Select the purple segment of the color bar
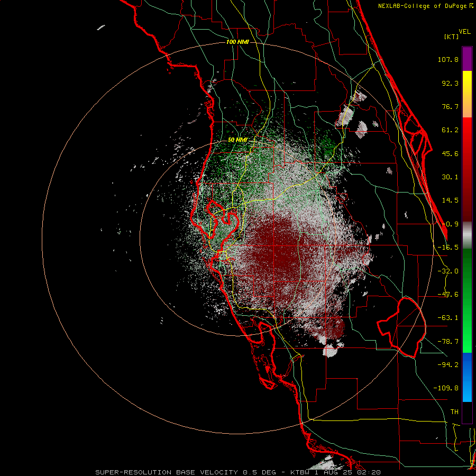Screen dimensions: 476x476 tap(467, 59)
